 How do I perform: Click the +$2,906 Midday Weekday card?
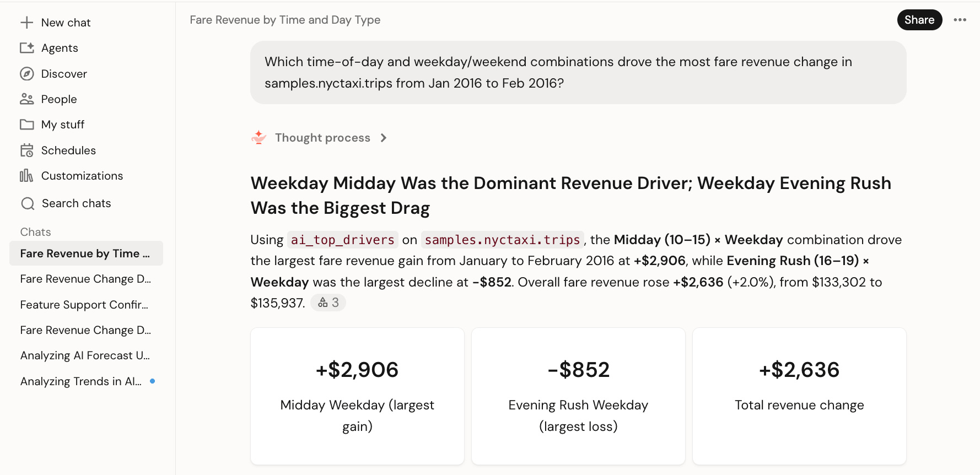tap(357, 396)
